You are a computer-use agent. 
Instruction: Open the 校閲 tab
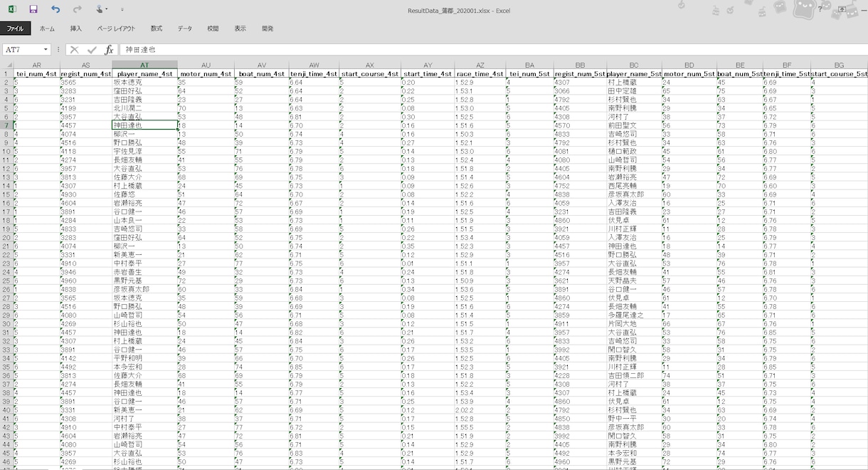[213, 28]
